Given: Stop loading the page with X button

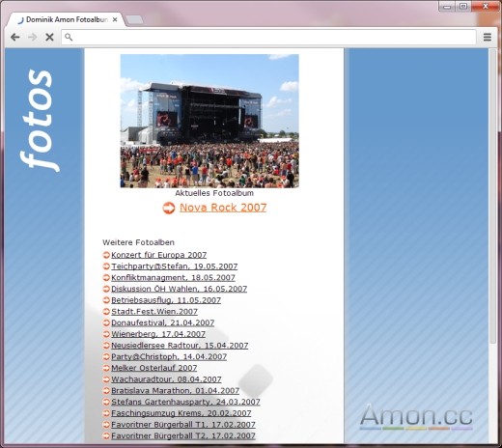Looking at the screenshot, I should (x=49, y=38).
